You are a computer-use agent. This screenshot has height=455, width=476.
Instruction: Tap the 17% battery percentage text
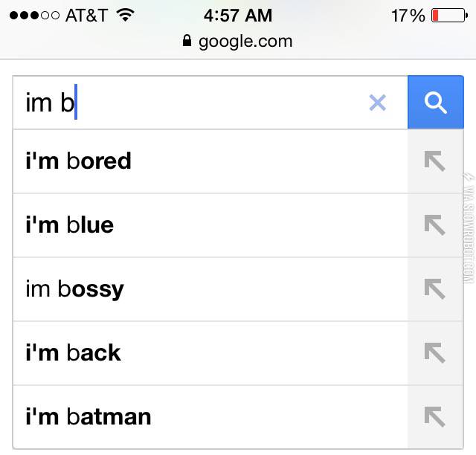tap(408, 16)
